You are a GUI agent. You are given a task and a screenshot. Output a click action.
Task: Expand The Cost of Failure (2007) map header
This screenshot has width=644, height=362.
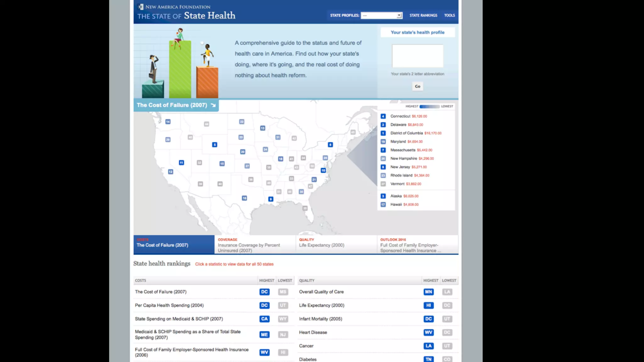coord(176,105)
